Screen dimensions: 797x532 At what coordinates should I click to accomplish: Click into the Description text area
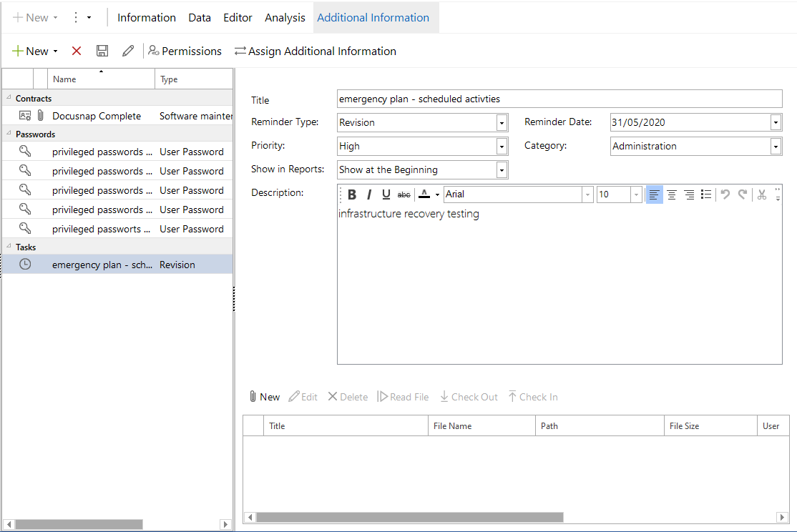559,284
